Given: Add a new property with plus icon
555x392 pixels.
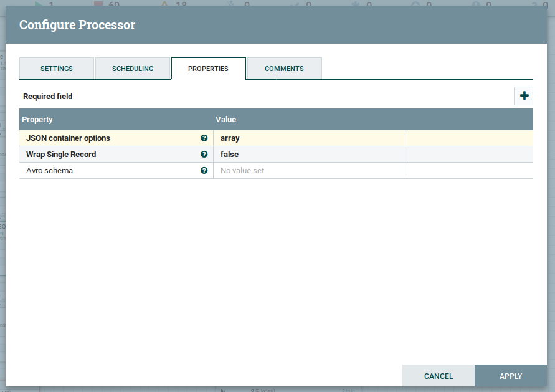Looking at the screenshot, I should (x=524, y=96).
